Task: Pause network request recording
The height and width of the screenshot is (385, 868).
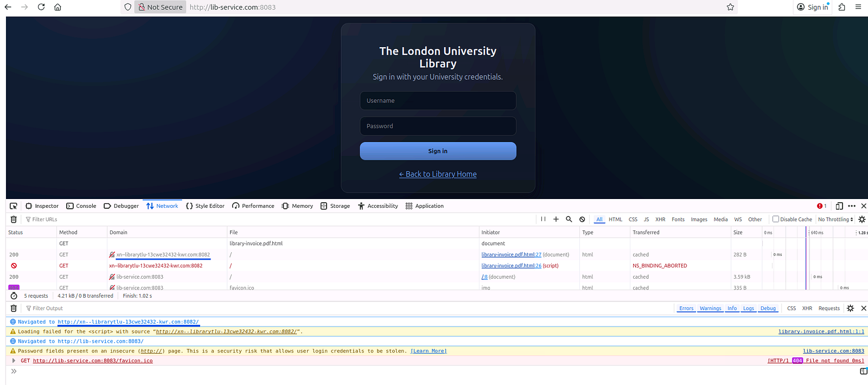Action: pyautogui.click(x=543, y=219)
